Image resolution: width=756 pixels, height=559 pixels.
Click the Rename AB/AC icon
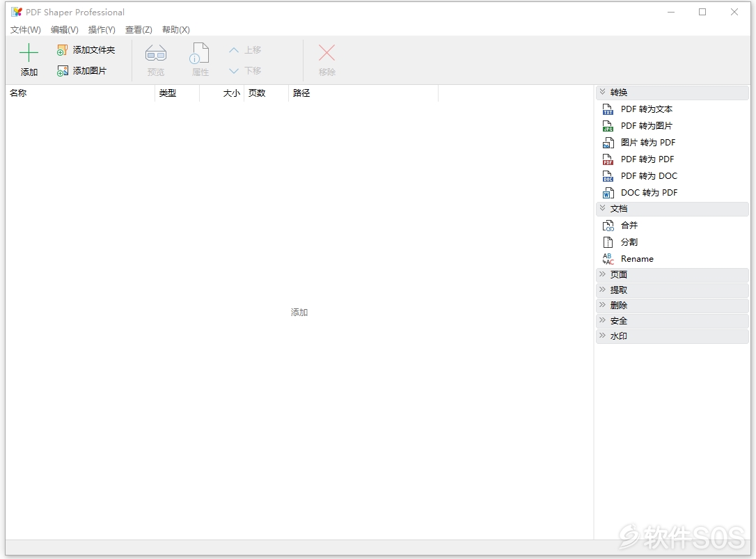pos(608,259)
